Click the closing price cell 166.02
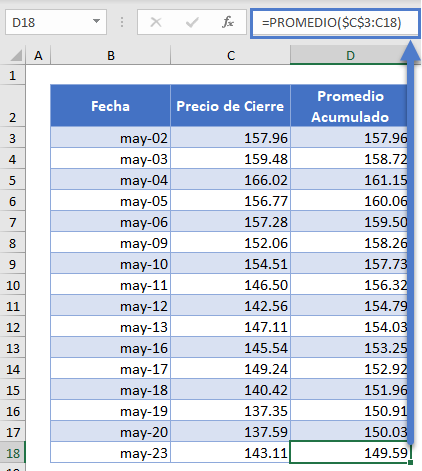 click(x=230, y=180)
